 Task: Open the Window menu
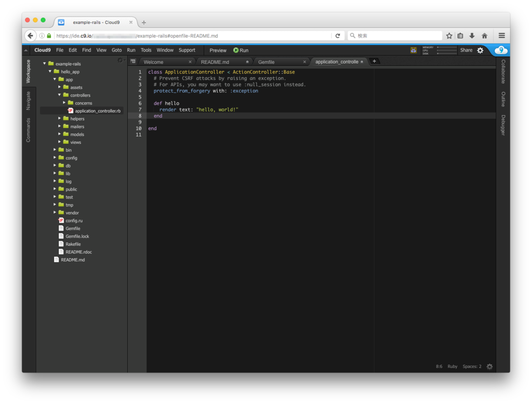[165, 50]
